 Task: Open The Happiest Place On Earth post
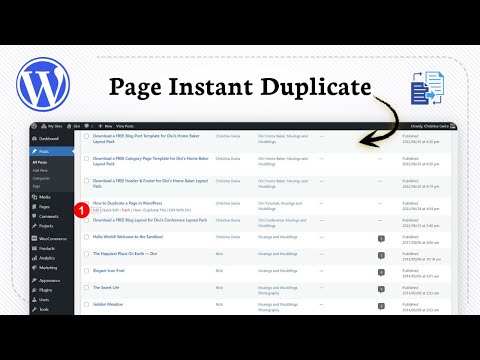pyautogui.click(x=125, y=254)
